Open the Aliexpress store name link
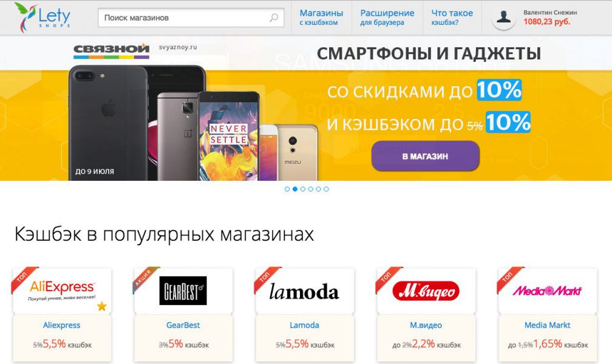This screenshot has width=612, height=364. click(x=62, y=325)
